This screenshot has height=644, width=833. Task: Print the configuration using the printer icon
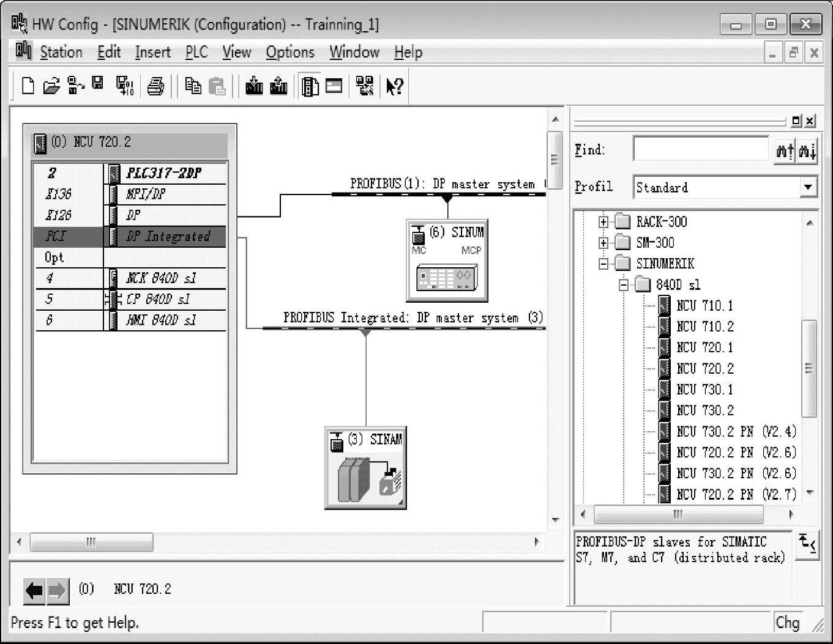(x=155, y=86)
